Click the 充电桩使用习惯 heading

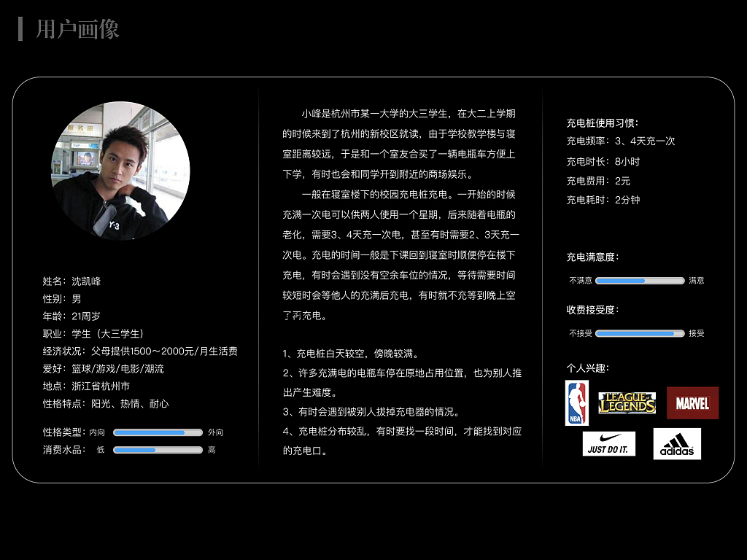pyautogui.click(x=602, y=123)
